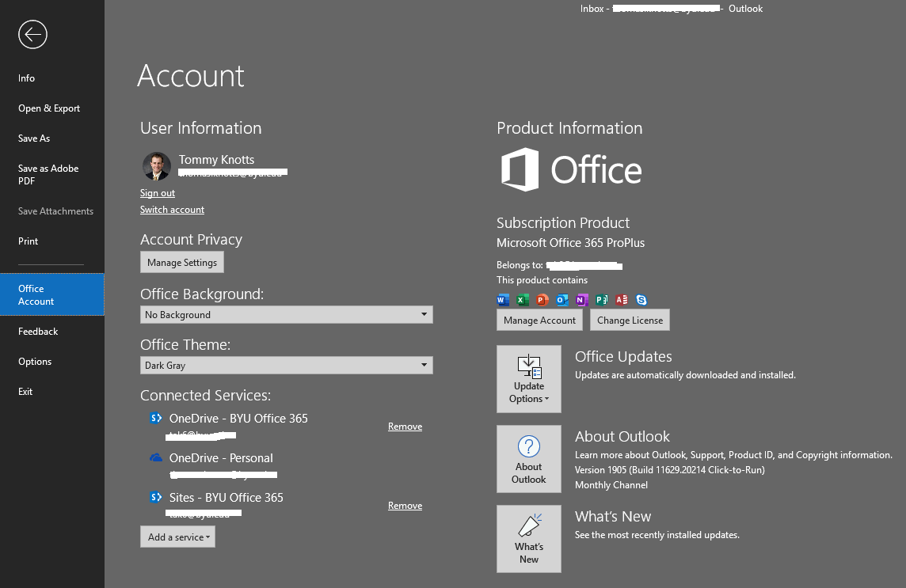Select the Office Account tab
Image resolution: width=906 pixels, height=588 pixels.
tap(52, 294)
